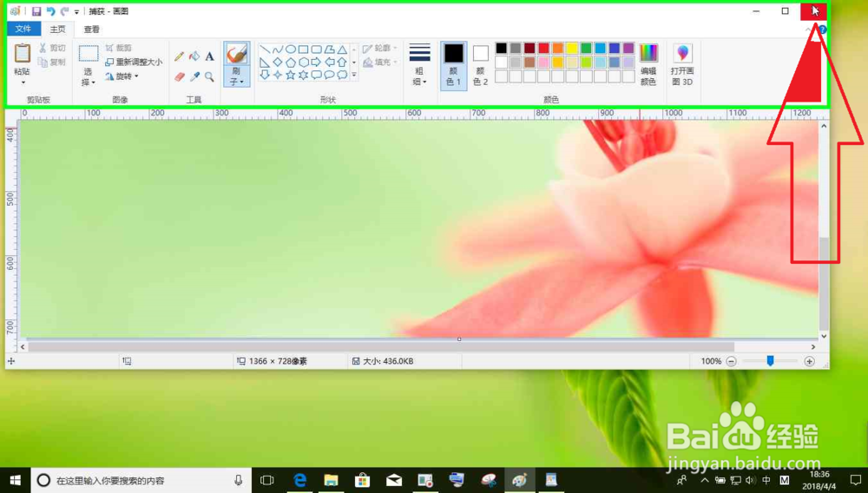Click the Redo arrow in title bar
The height and width of the screenshot is (493, 868).
pyautogui.click(x=64, y=11)
